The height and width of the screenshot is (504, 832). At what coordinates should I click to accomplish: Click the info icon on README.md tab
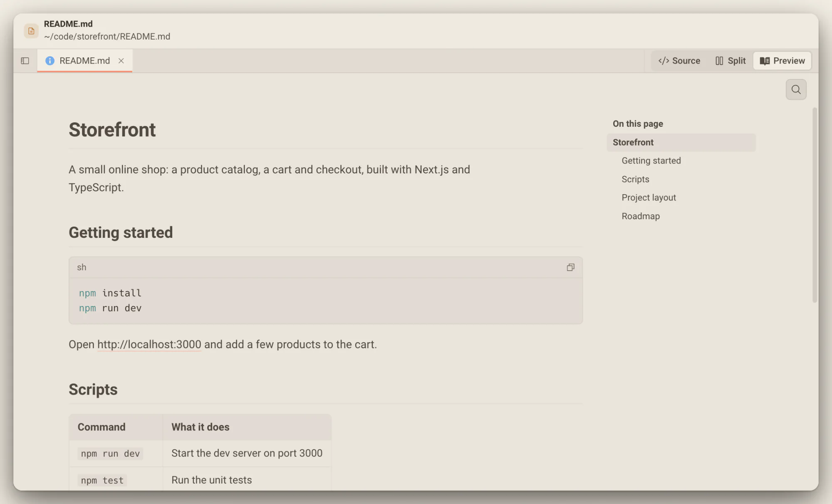coord(50,61)
